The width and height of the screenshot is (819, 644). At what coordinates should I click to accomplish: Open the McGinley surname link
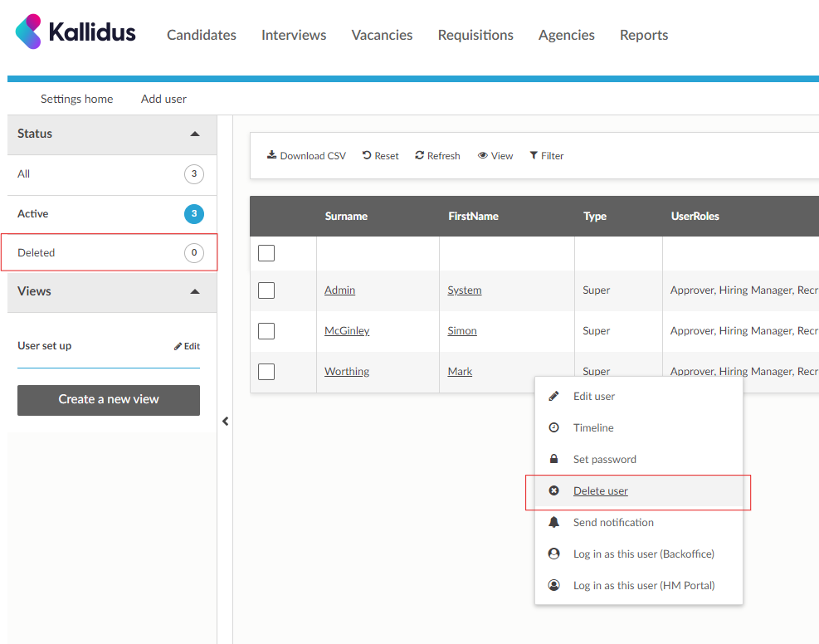tap(347, 331)
